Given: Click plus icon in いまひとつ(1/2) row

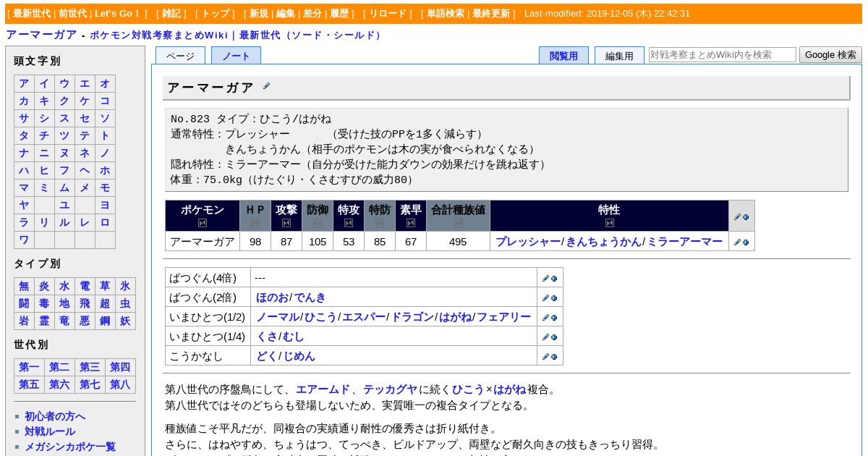Looking at the screenshot, I should (554, 317).
